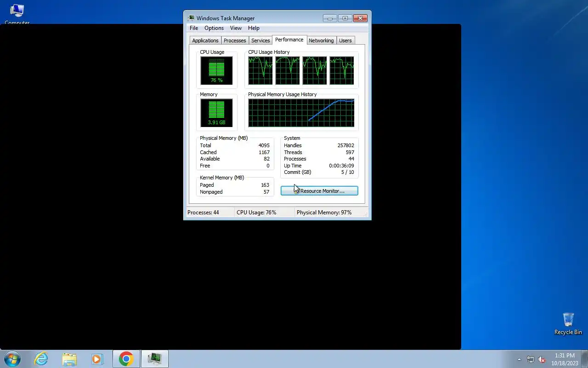Select Task Manager taskbar button
588x368 pixels.
tap(155, 359)
